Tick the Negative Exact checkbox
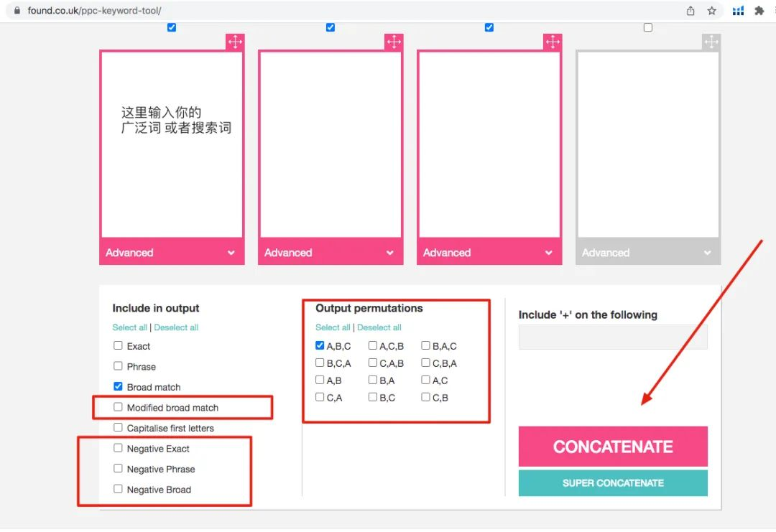 (x=119, y=448)
